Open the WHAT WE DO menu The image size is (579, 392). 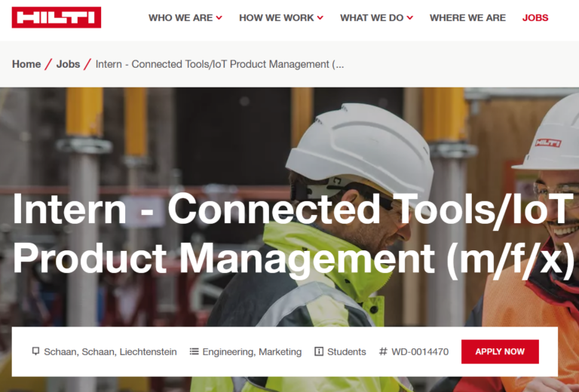[x=372, y=18]
